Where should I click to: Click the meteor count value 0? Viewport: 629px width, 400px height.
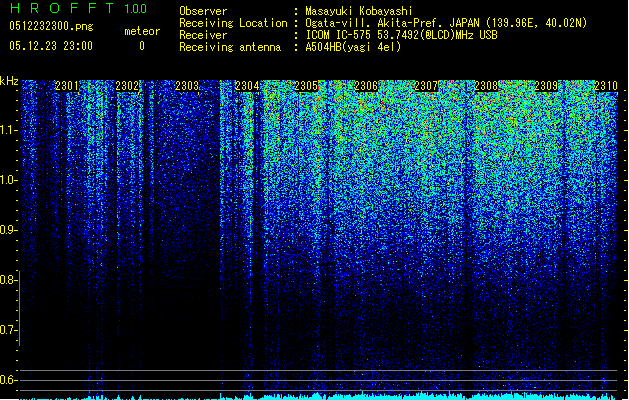(x=142, y=46)
